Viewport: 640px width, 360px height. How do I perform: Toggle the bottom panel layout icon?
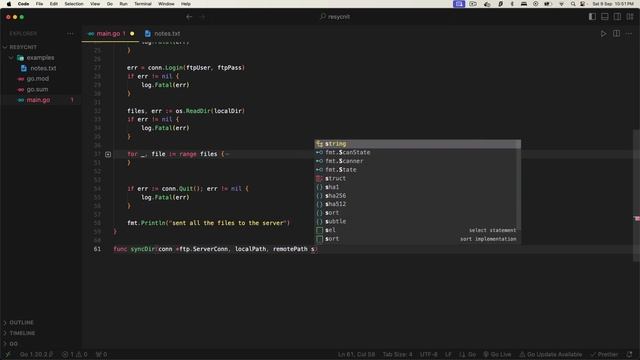604,17
